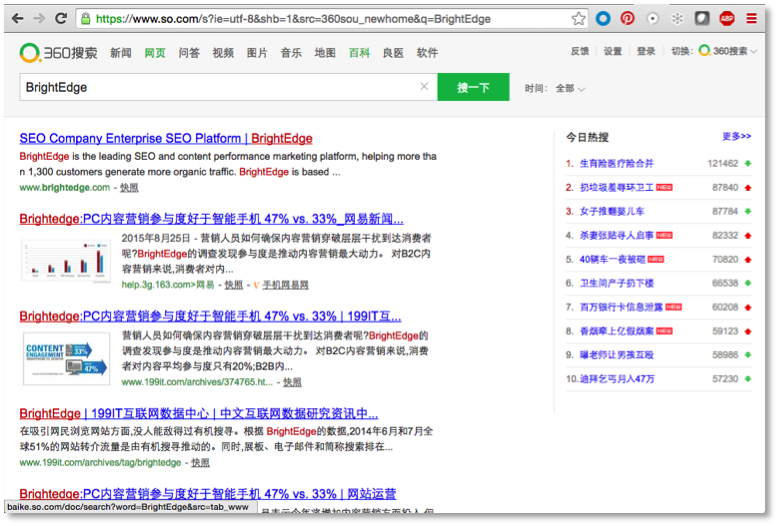Open hot search 40辆车一夜被砸
Viewport: 779px width, 526px height.
pos(613,259)
